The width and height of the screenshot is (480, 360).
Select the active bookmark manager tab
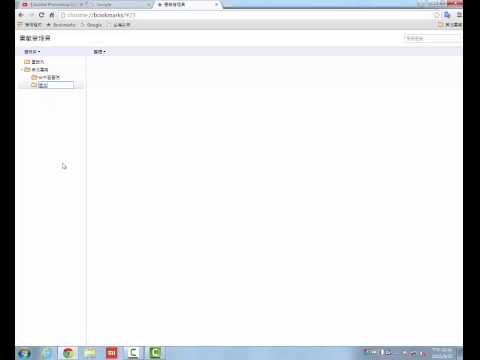tap(187, 5)
